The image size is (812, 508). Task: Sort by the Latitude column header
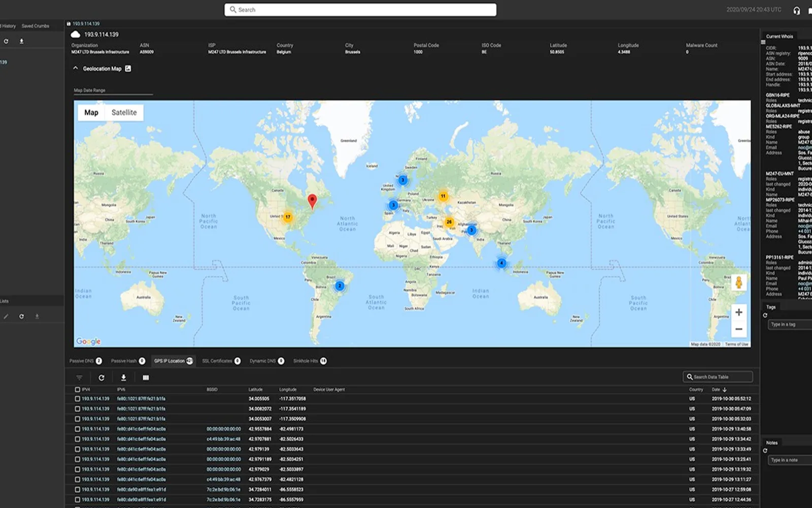coord(256,390)
